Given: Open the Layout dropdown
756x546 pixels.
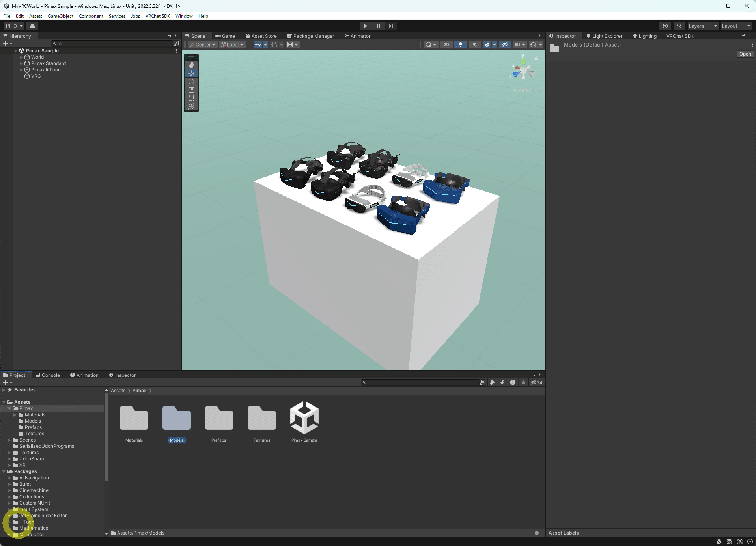Looking at the screenshot, I should pos(736,26).
